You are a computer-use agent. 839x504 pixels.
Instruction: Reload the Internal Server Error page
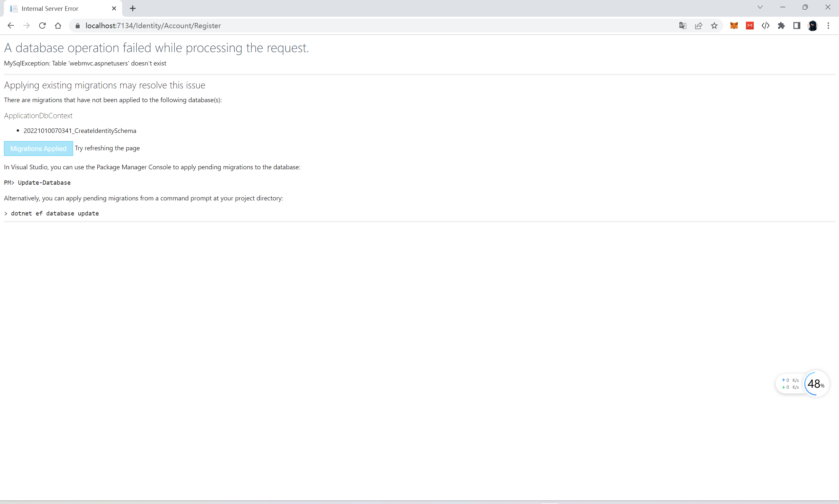[42, 26]
